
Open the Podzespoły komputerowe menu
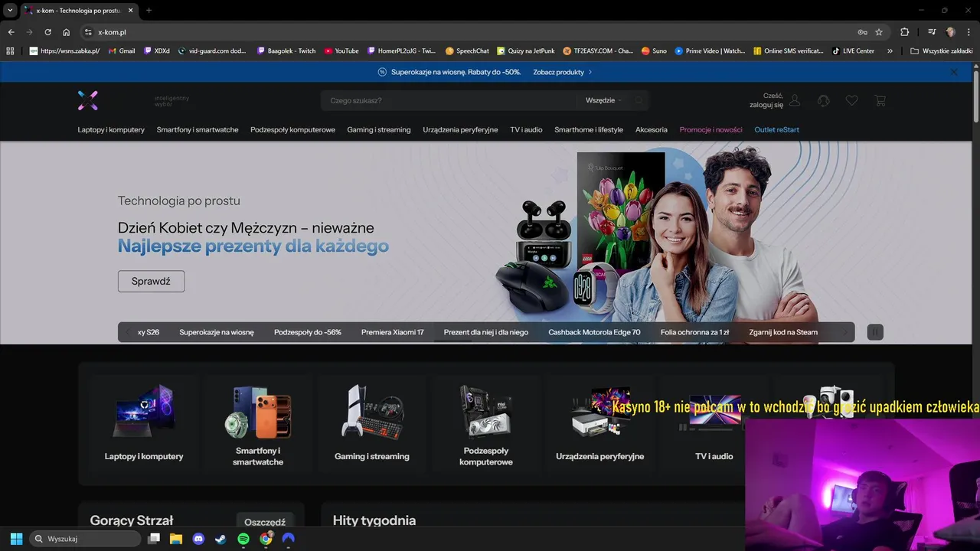click(292, 130)
